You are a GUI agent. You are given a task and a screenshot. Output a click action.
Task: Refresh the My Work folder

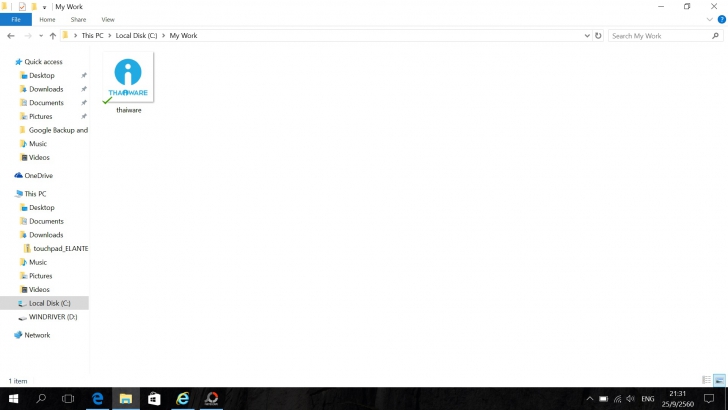598,36
